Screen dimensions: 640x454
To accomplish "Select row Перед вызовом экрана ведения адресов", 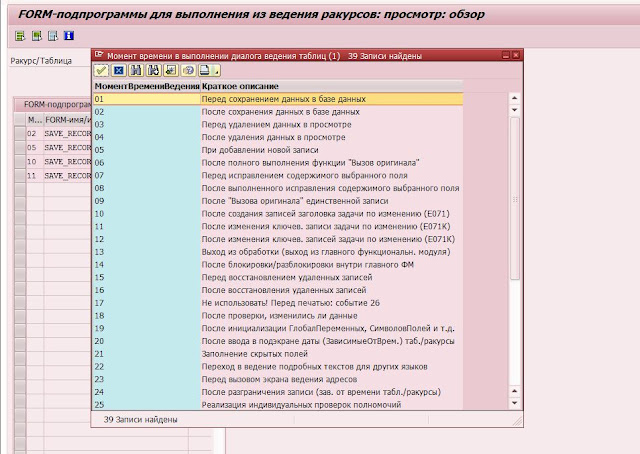I will point(278,379).
